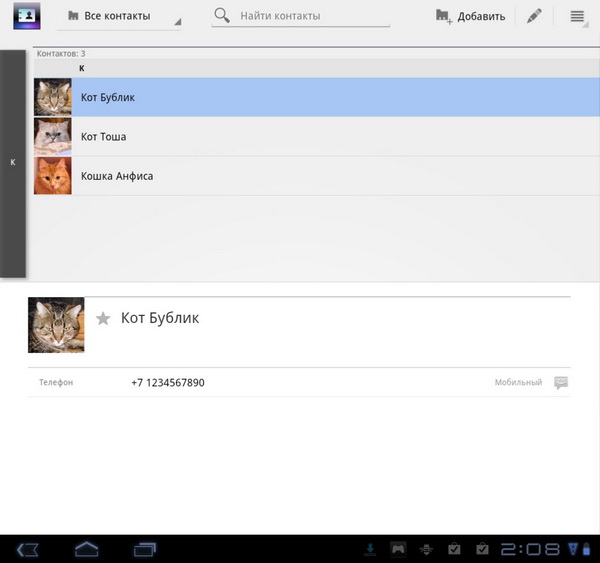Click the large contact photo of Кот Бублик
Image resolution: width=600 pixels, height=563 pixels.
(x=56, y=325)
